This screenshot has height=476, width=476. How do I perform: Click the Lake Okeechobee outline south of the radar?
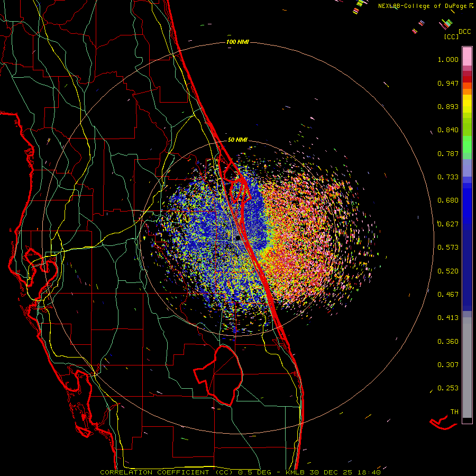[218, 376]
